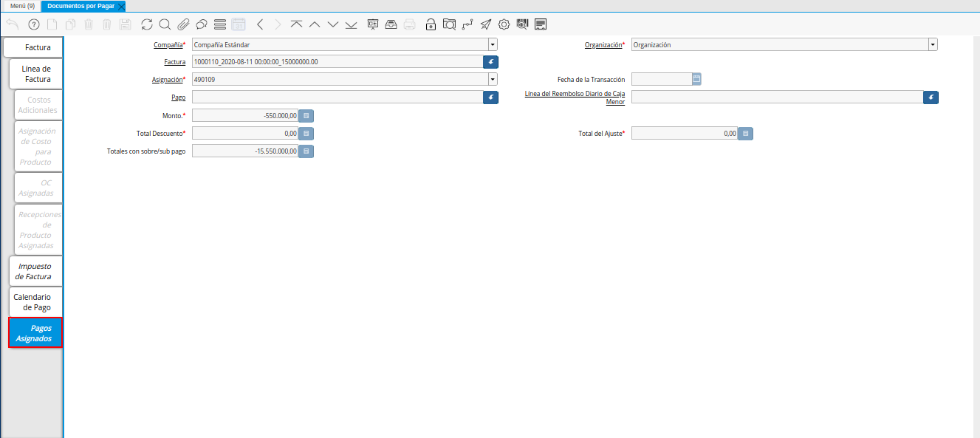Click the Total del Ajuste amount field
Screen dimensions: 980x438
[685, 134]
